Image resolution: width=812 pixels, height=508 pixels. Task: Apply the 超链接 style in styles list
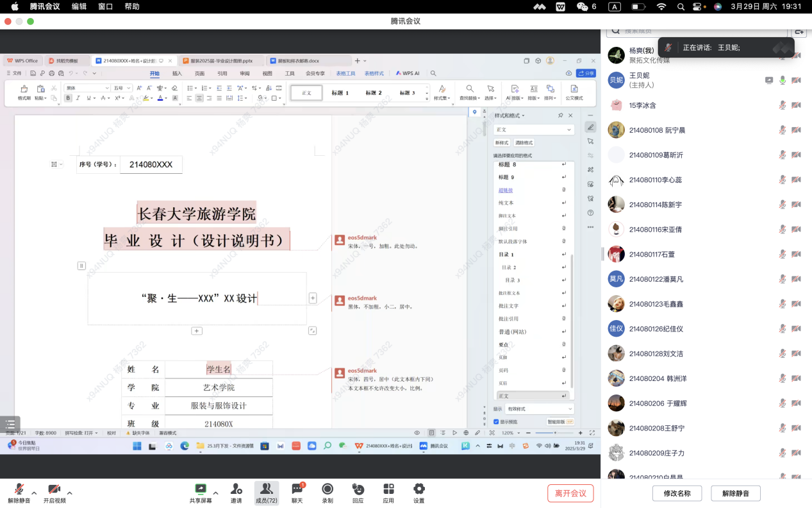click(x=506, y=190)
